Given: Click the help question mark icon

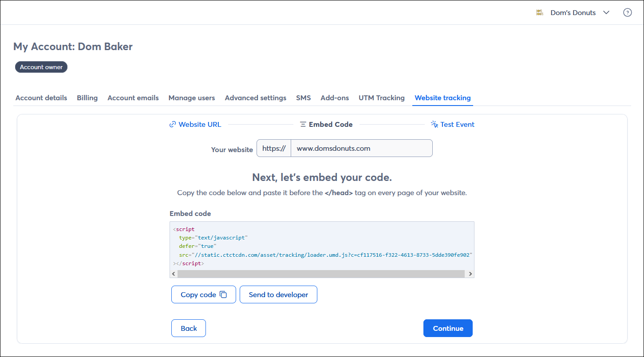Looking at the screenshot, I should point(627,12).
